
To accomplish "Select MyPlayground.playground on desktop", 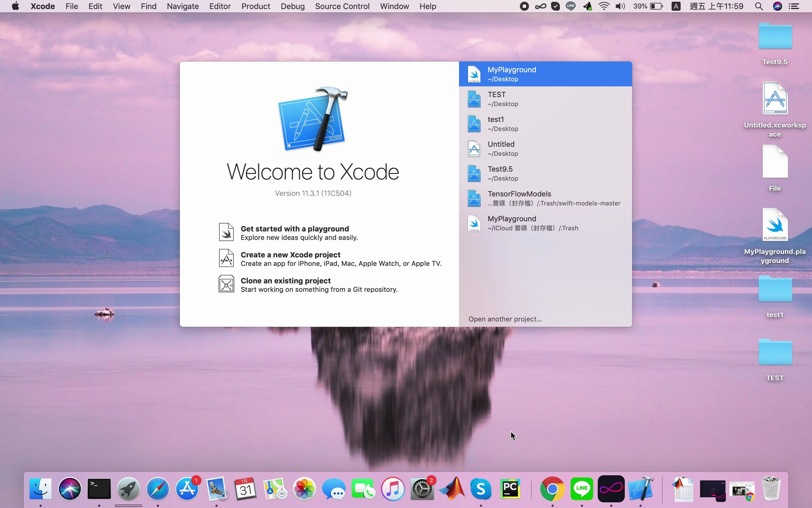I will tap(775, 225).
